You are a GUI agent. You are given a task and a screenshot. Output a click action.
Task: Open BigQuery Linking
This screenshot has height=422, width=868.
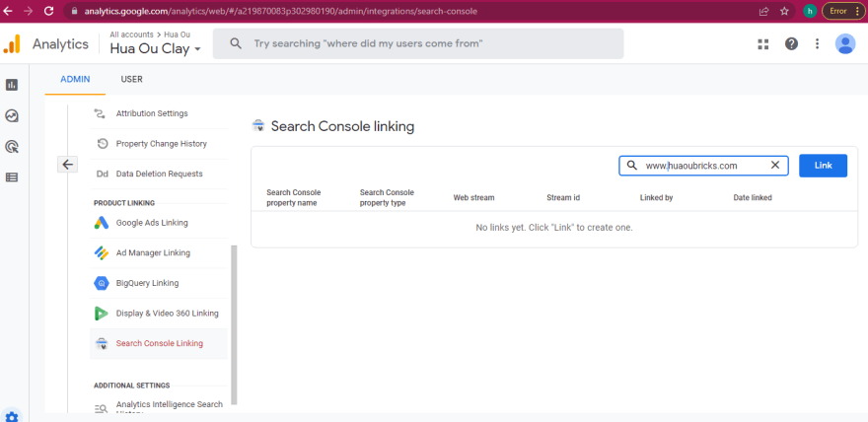[x=147, y=283]
